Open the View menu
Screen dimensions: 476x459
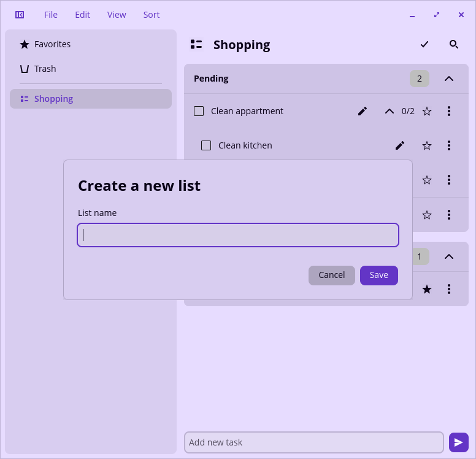coord(117,15)
